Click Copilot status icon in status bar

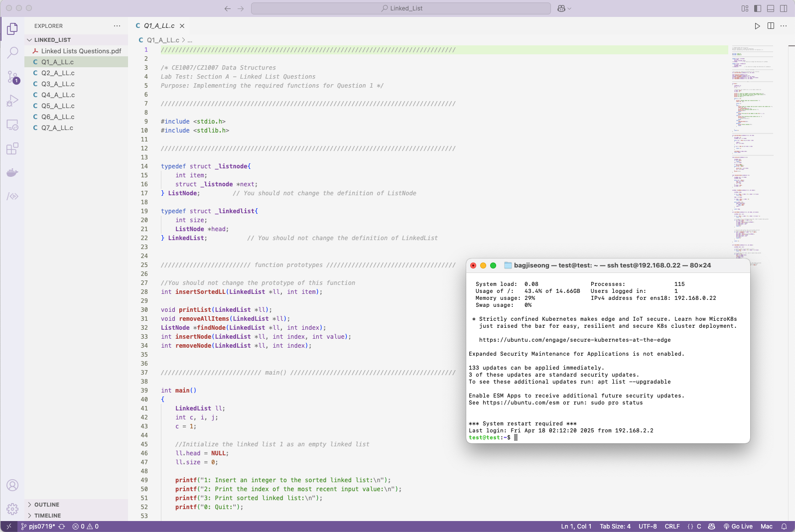pyautogui.click(x=711, y=527)
